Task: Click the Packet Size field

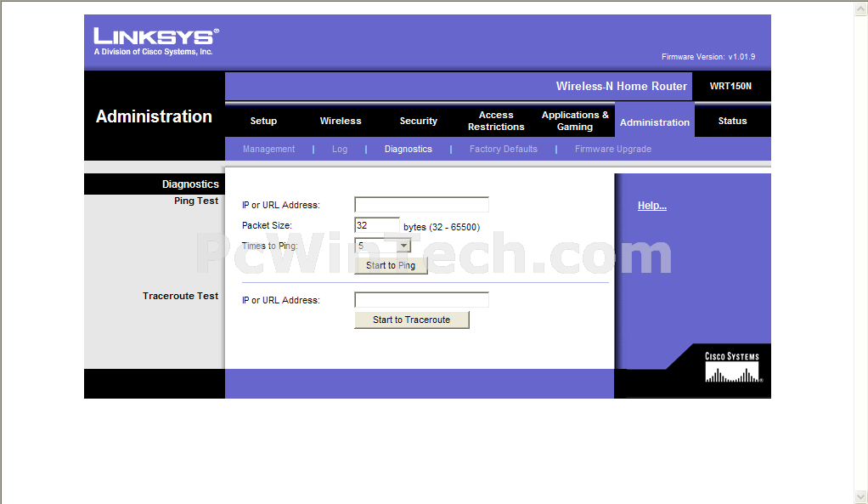Action: click(x=376, y=225)
